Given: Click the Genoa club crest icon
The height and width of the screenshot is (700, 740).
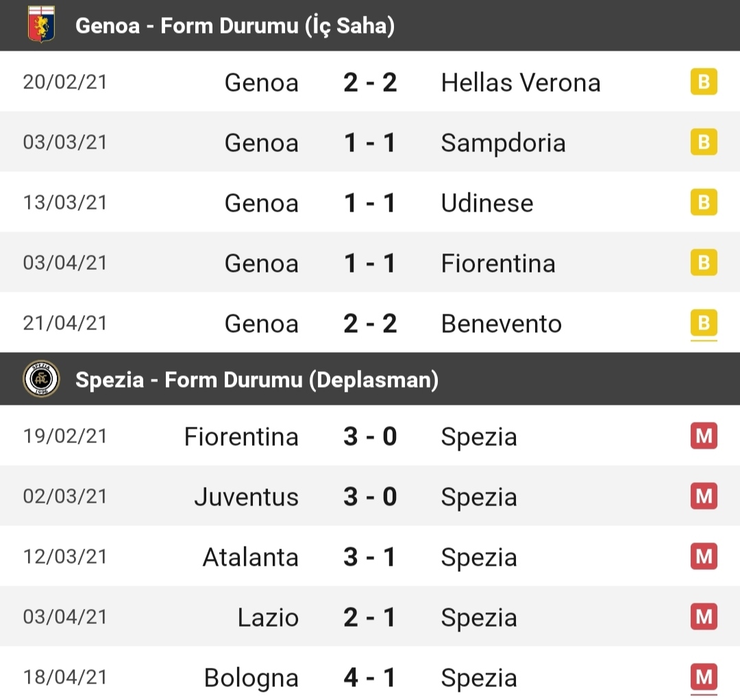Looking at the screenshot, I should 42,25.
